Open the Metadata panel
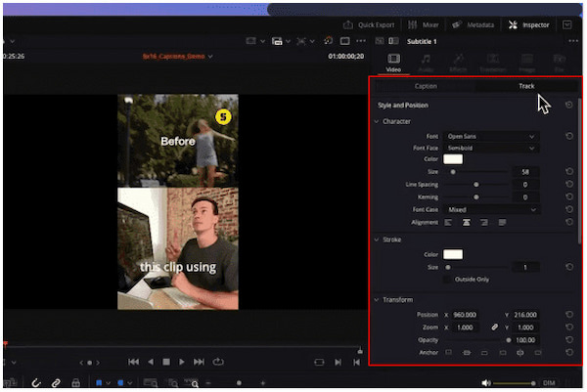This screenshot has width=587, height=392. [474, 23]
